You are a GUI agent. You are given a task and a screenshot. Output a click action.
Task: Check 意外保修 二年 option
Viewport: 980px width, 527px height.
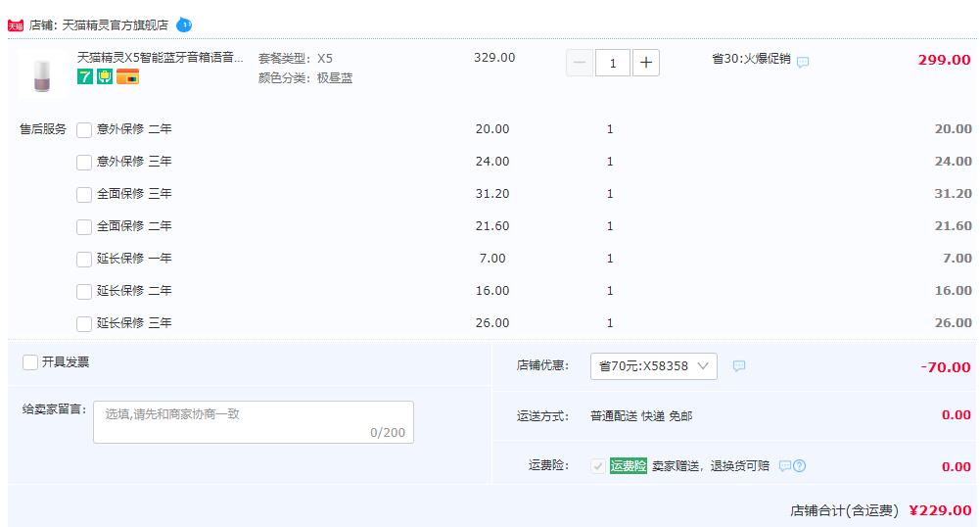coord(84,129)
